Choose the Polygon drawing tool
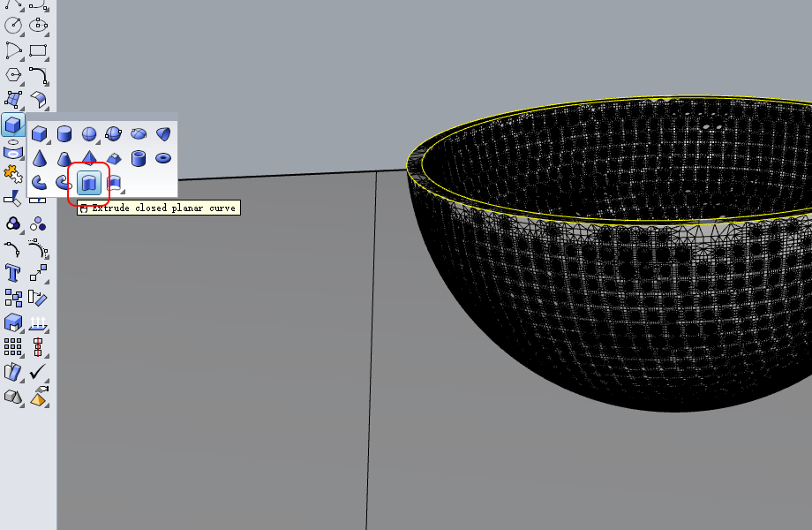This screenshot has width=812, height=530. tap(13, 75)
